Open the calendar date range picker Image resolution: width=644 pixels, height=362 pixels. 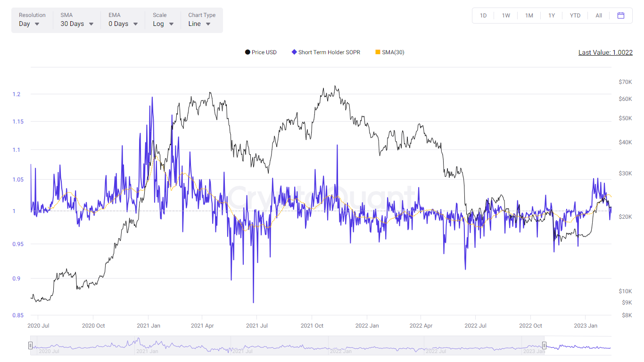(x=621, y=16)
